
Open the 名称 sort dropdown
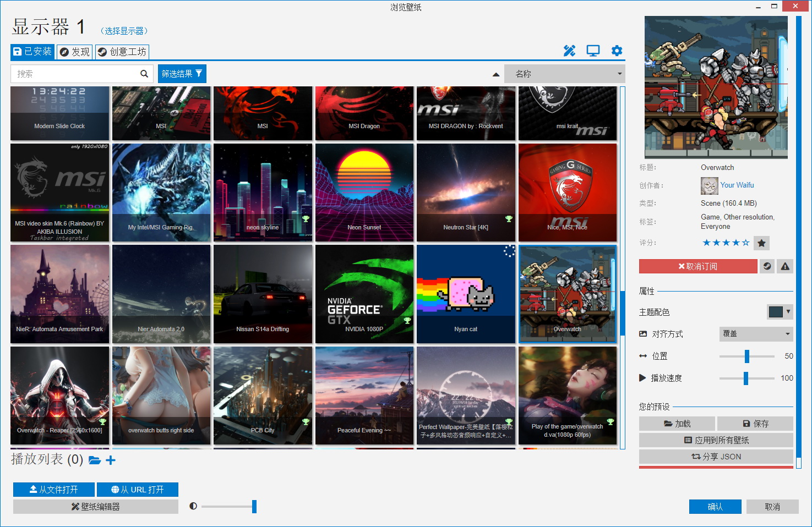pyautogui.click(x=565, y=74)
